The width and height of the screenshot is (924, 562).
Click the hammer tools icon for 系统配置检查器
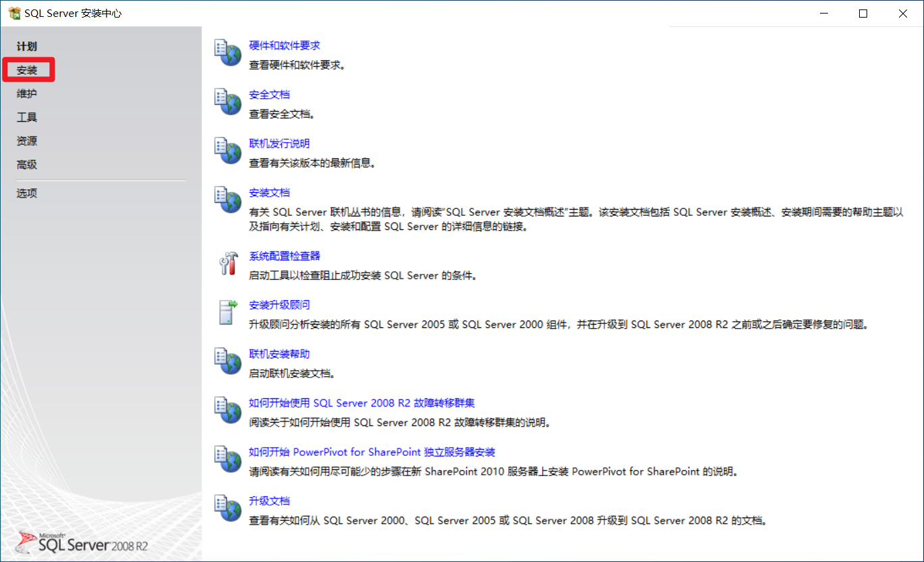click(x=228, y=263)
